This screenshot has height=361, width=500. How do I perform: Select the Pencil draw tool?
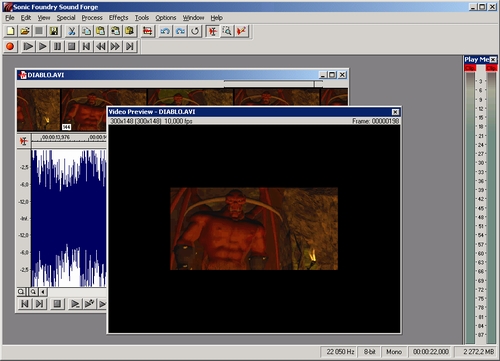242,31
